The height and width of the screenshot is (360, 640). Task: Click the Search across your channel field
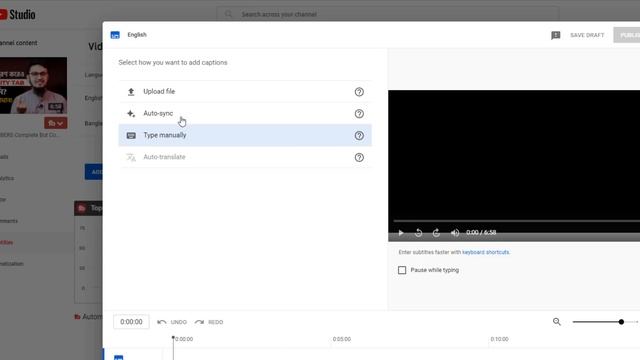tap(388, 14)
